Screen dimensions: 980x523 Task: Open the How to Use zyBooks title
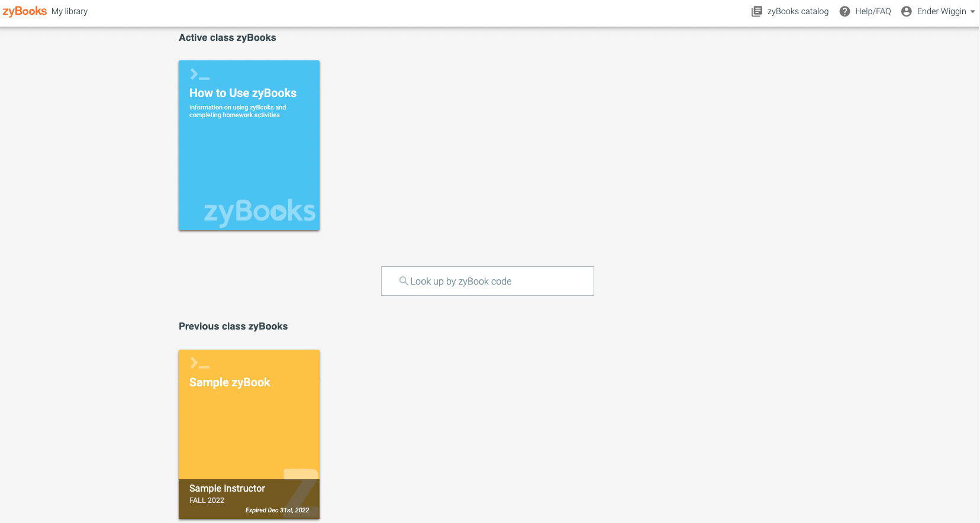[243, 93]
